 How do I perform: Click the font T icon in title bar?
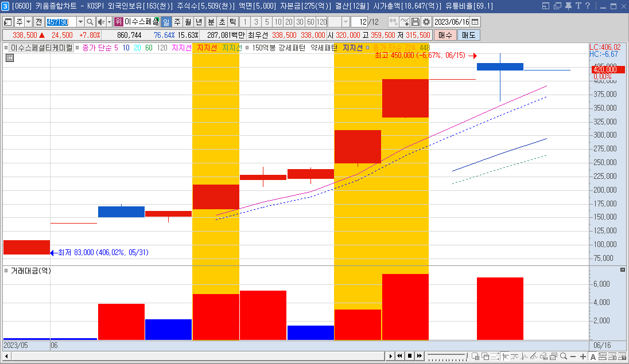pos(578,6)
